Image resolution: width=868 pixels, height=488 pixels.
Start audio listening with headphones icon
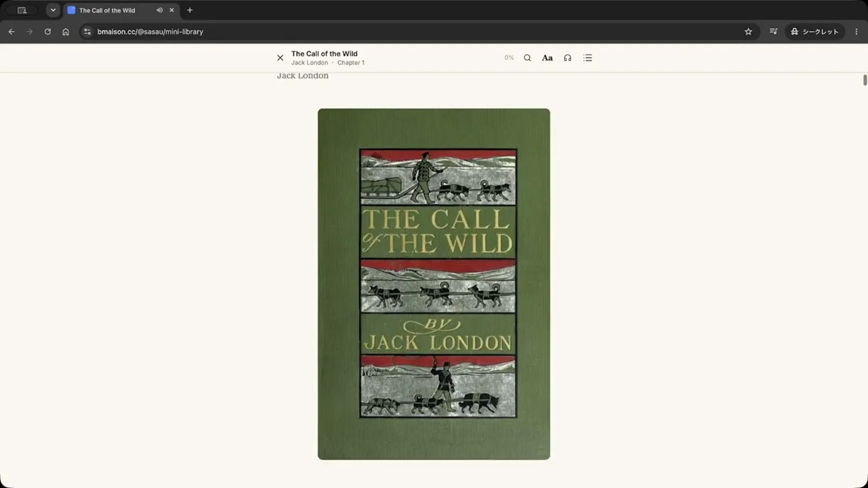pos(567,57)
